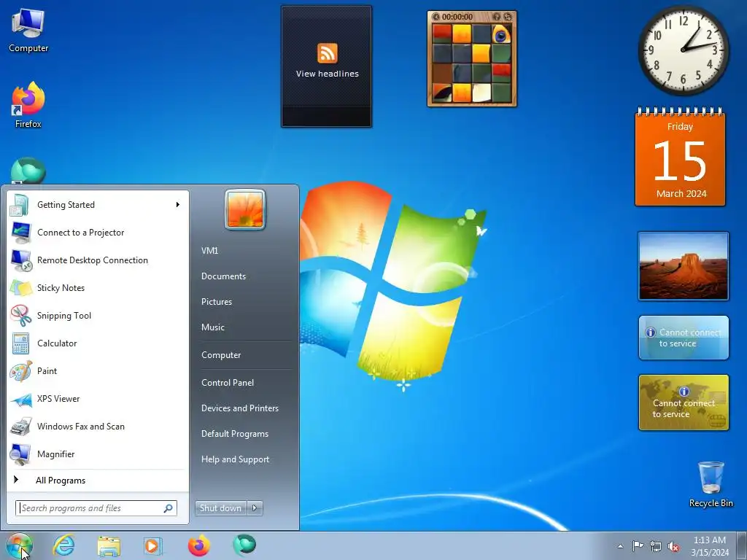
Task: Open the Getting Started icon in Start menu
Action: click(20, 205)
